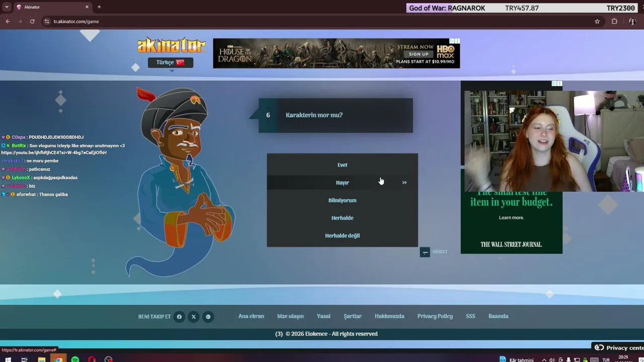Click the House of the Dragon HBO Max ad
Screen dimensions: 644x362
coord(336,53)
